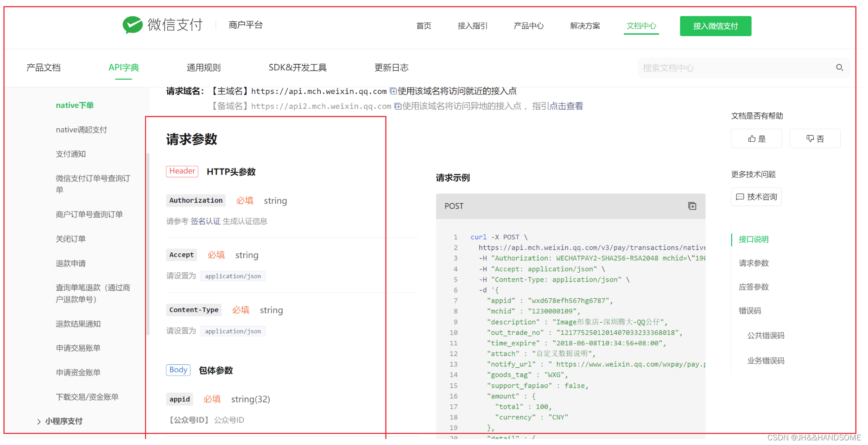Viewport: 868px width, 445px height.
Task: Click the POST label in the code header
Action: [x=454, y=206]
